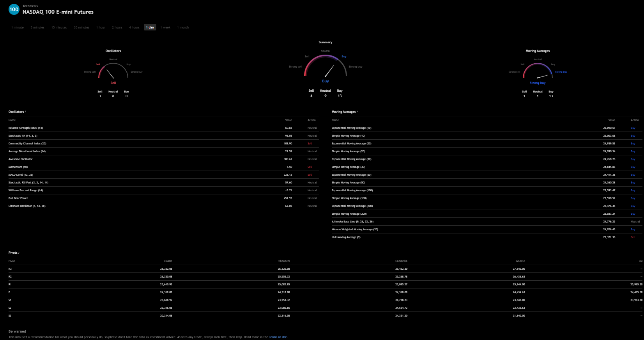This screenshot has width=644, height=340.
Task: Open the Pivots section heading link
Action: [x=14, y=253]
